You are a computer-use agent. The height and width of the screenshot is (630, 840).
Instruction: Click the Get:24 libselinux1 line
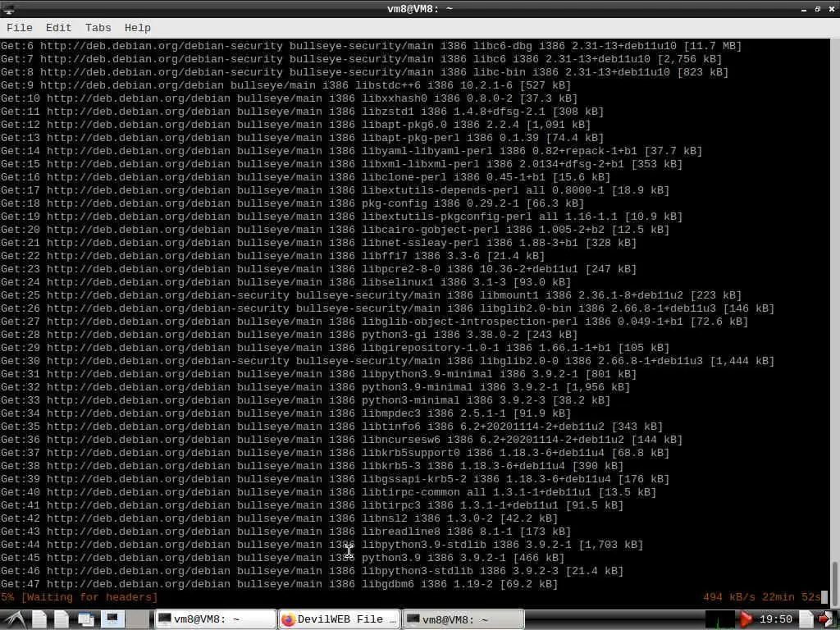pos(285,282)
